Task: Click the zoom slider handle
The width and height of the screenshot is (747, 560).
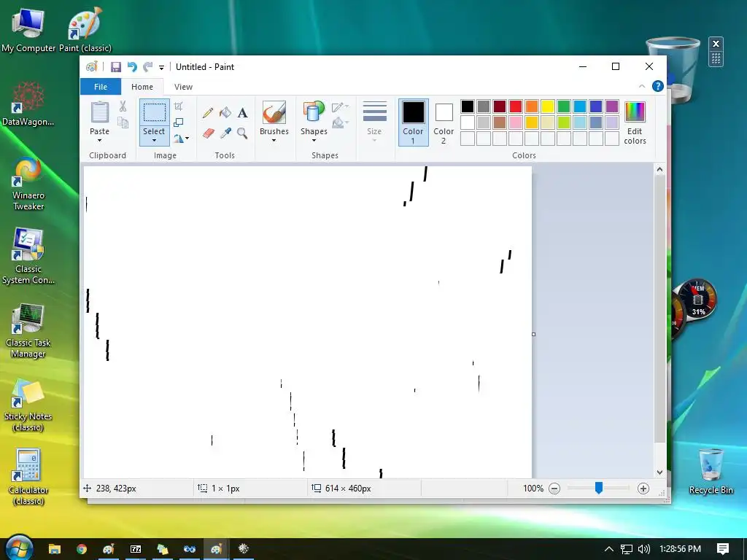Action: tap(599, 488)
